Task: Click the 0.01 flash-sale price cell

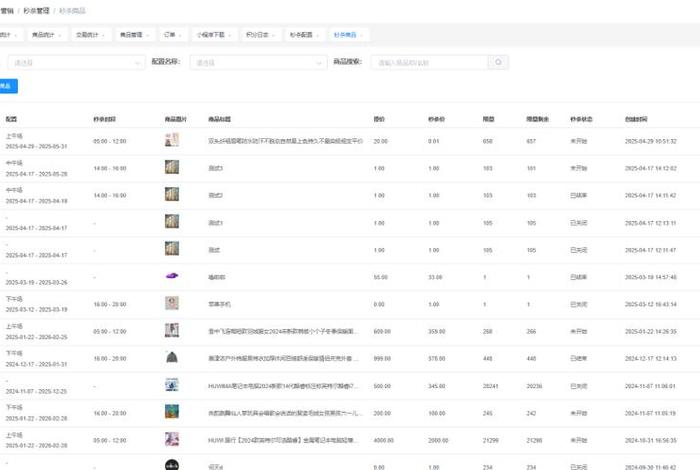Action: pos(433,141)
